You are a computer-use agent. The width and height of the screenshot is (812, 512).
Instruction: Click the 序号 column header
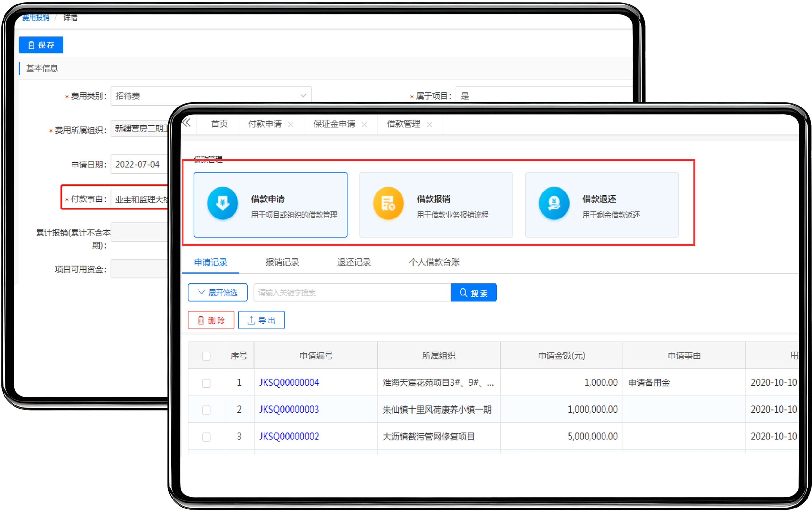point(239,355)
